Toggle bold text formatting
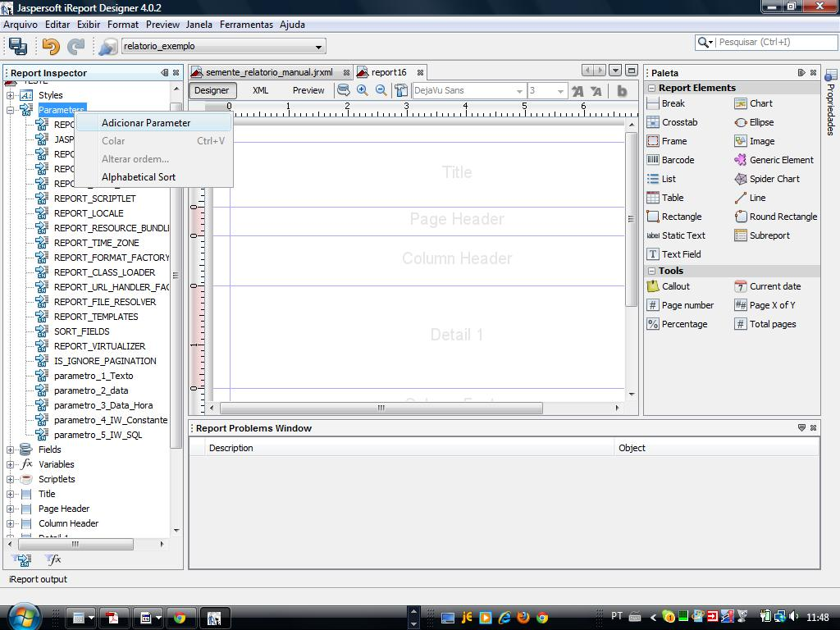 pos(622,91)
